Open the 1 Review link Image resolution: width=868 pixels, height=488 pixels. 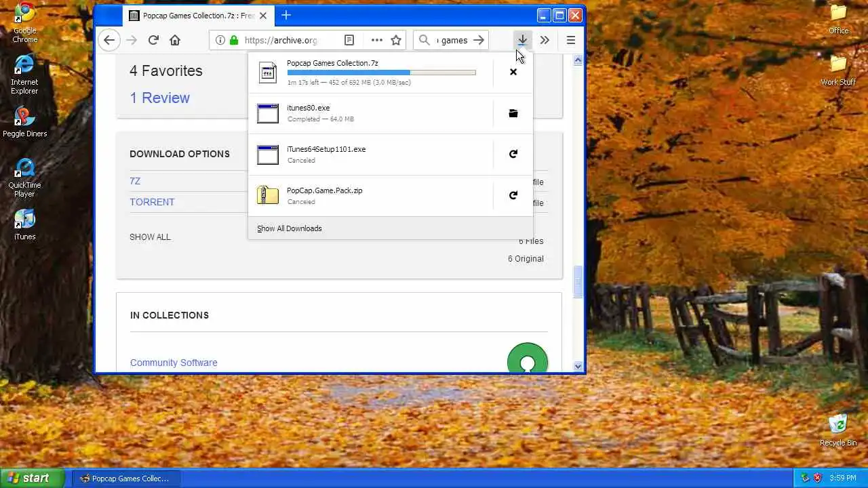(x=160, y=98)
